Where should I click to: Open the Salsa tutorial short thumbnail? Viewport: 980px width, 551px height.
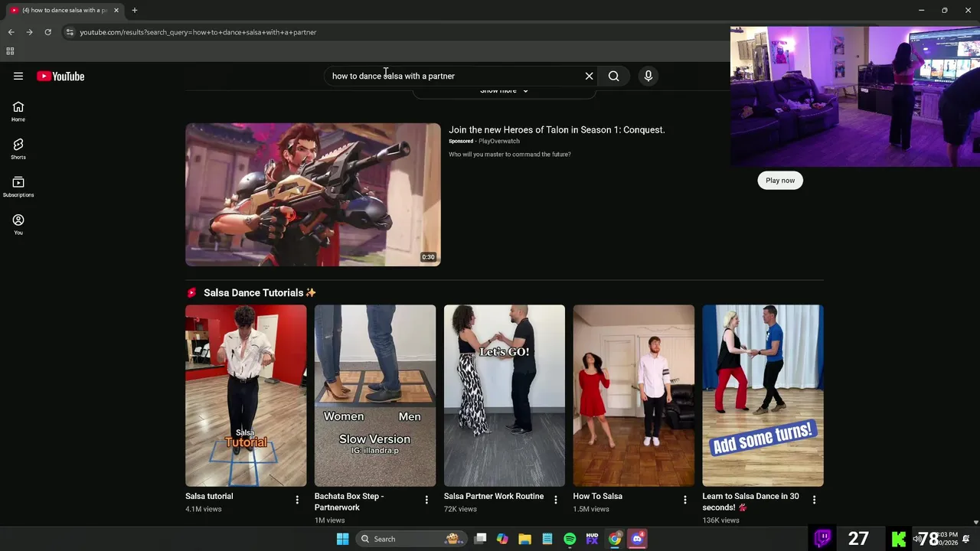[x=246, y=396]
